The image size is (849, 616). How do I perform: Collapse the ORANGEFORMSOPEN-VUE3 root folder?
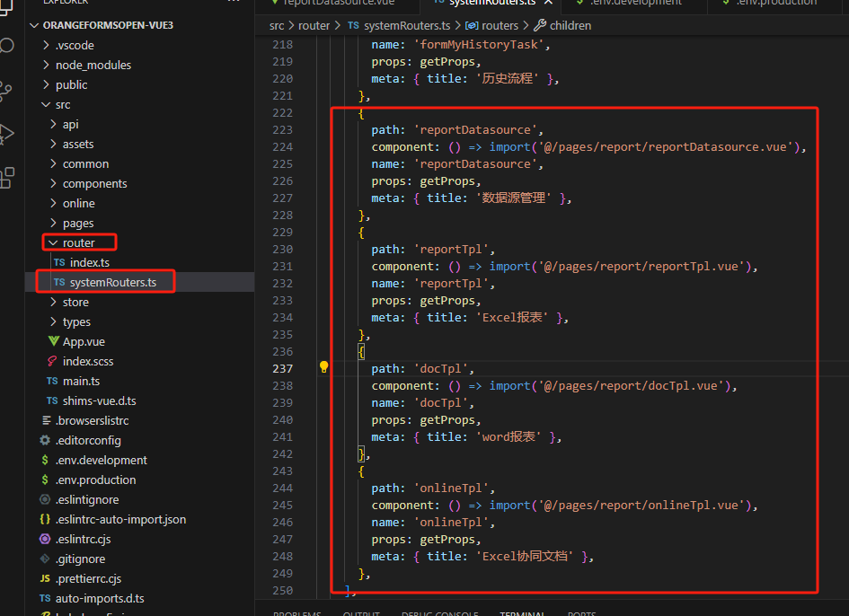pyautogui.click(x=34, y=25)
